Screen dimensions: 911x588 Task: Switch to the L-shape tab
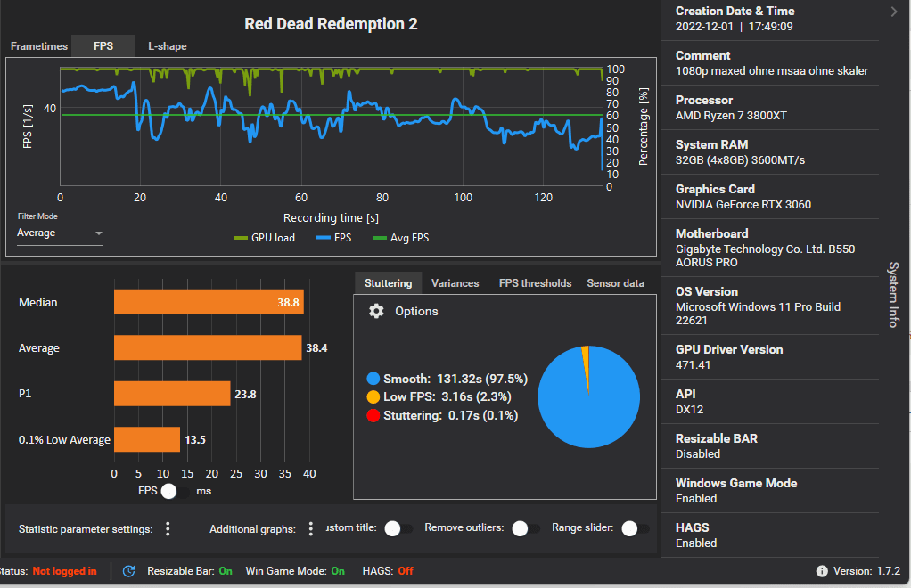(168, 45)
